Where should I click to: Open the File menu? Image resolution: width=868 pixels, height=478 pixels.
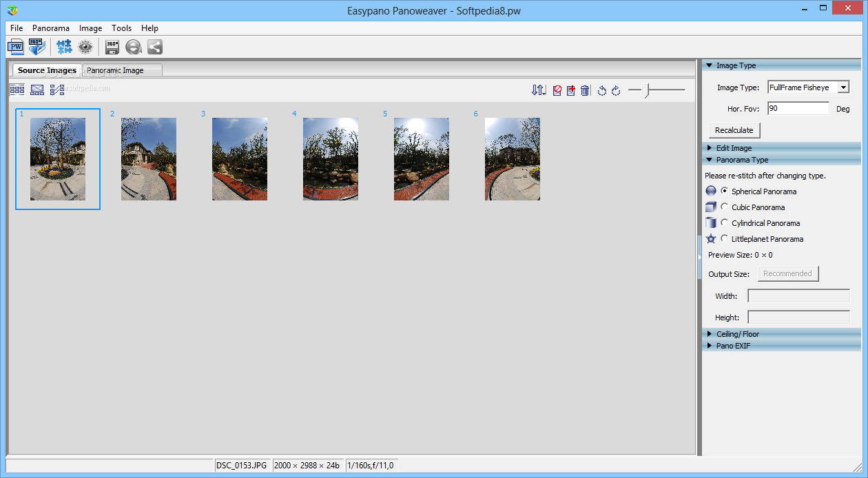coord(17,28)
